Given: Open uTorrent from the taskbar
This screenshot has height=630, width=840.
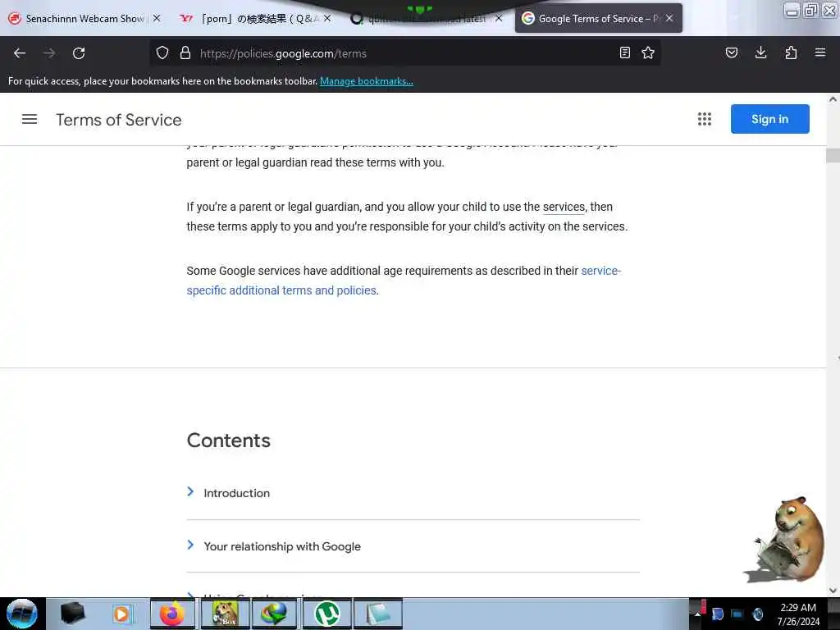Looking at the screenshot, I should pos(326,614).
